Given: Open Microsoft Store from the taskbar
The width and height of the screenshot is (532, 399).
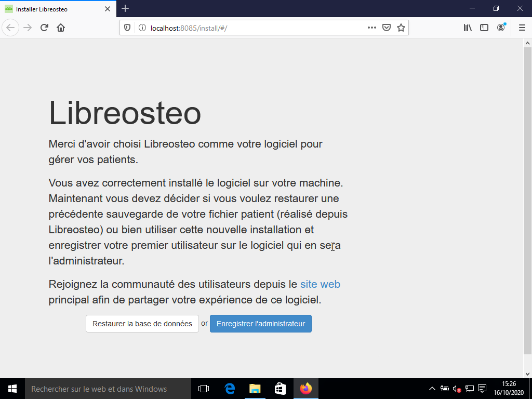Looking at the screenshot, I should (x=280, y=389).
